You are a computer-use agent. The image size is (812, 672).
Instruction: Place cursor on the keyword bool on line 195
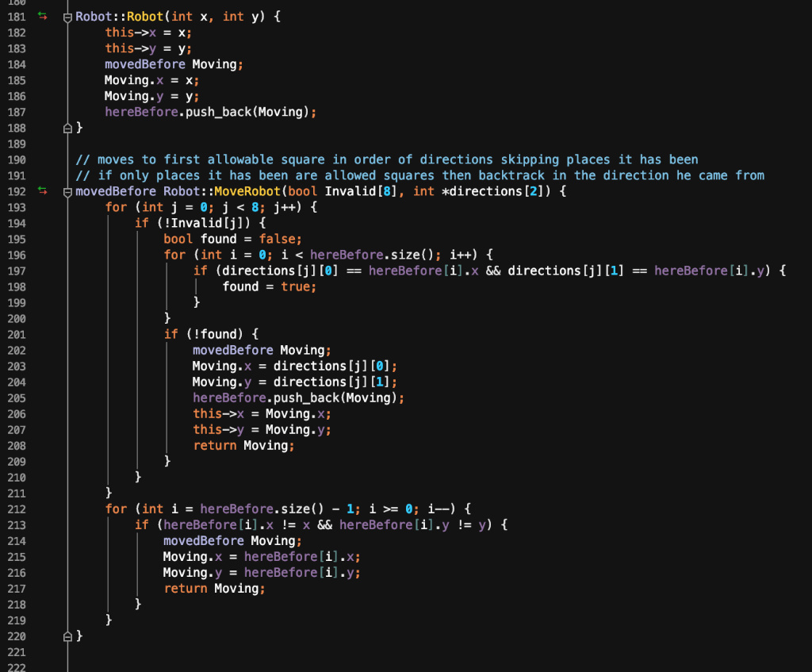(177, 239)
